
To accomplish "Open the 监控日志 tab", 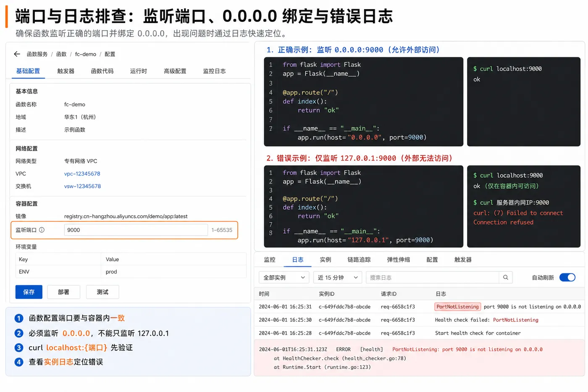I will [x=215, y=71].
